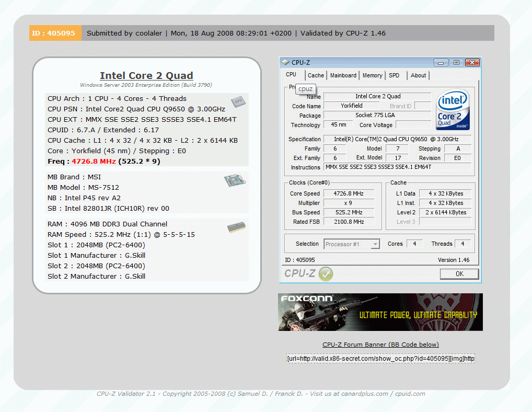The width and height of the screenshot is (532, 412).
Task: Click the CPU chip icon in the info panel
Action: point(238,101)
